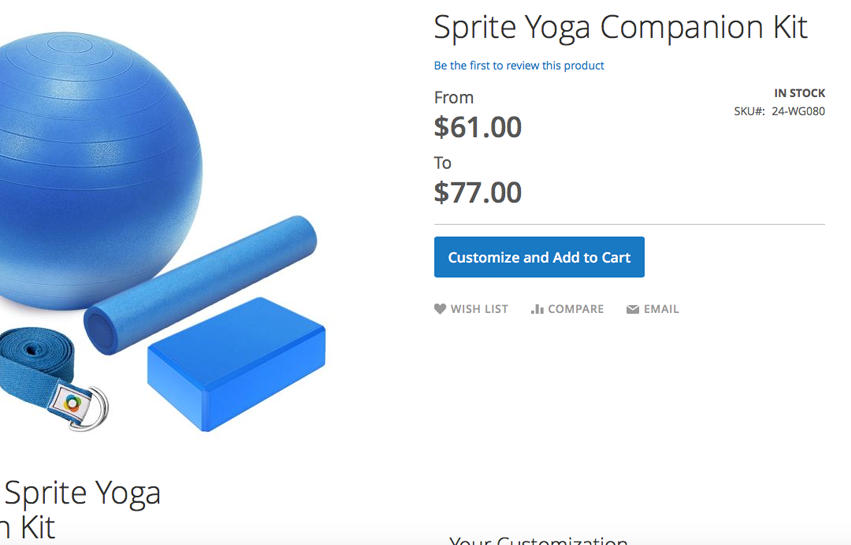Select the EMAIL text link
This screenshot has height=545, width=851.
click(x=661, y=309)
